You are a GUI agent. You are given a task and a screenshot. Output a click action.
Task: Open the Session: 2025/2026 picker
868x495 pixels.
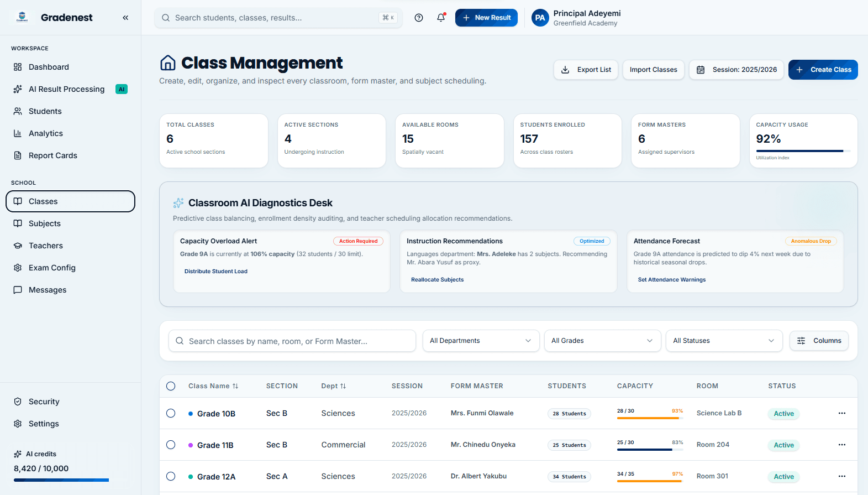point(737,70)
